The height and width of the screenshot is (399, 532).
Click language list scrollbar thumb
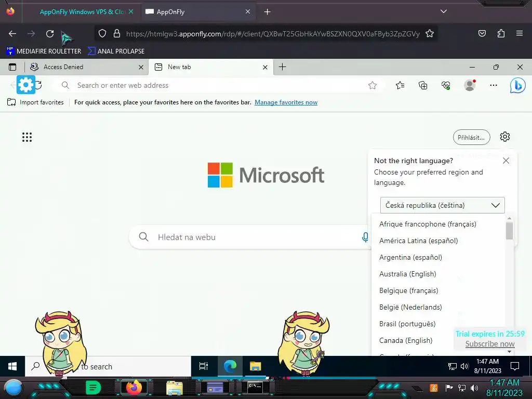pyautogui.click(x=509, y=230)
